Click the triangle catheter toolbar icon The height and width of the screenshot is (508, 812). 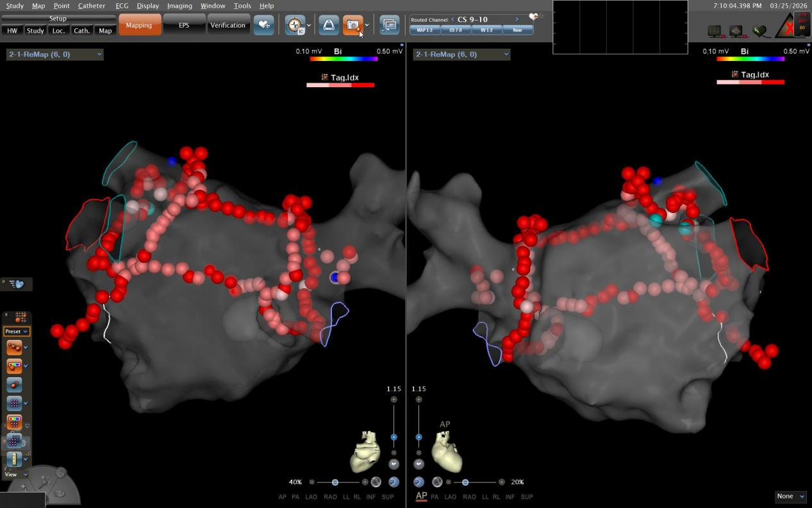pyautogui.click(x=329, y=25)
